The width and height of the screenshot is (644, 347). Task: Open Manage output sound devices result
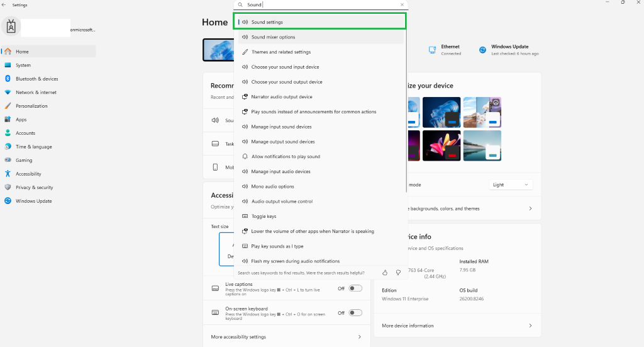point(321,142)
